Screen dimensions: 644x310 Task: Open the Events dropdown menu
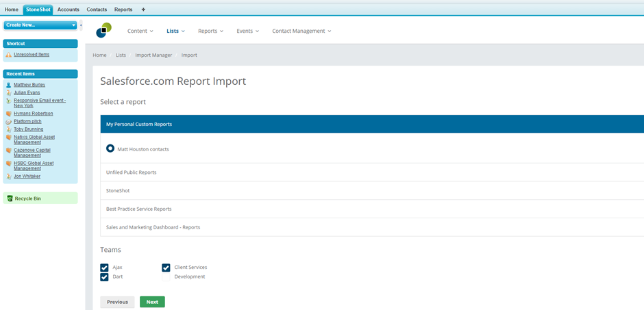click(247, 31)
